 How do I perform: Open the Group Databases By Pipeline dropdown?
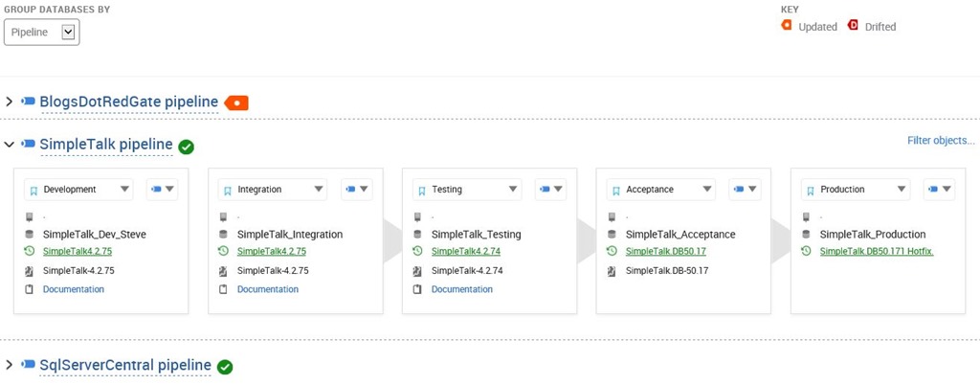click(x=41, y=32)
